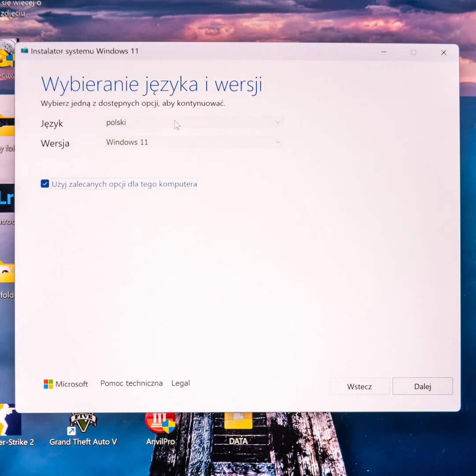The image size is (476, 476).
Task: Click the Język label text
Action: tap(52, 123)
